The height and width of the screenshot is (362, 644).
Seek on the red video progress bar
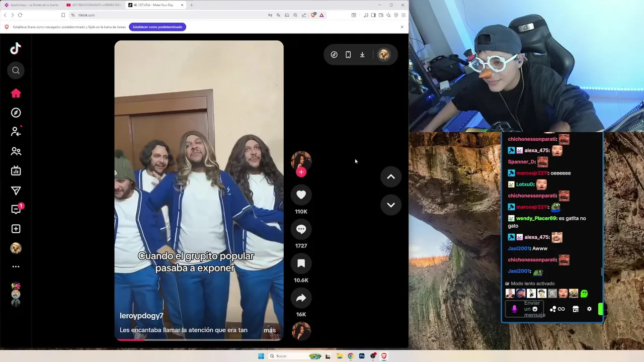pos(199,339)
